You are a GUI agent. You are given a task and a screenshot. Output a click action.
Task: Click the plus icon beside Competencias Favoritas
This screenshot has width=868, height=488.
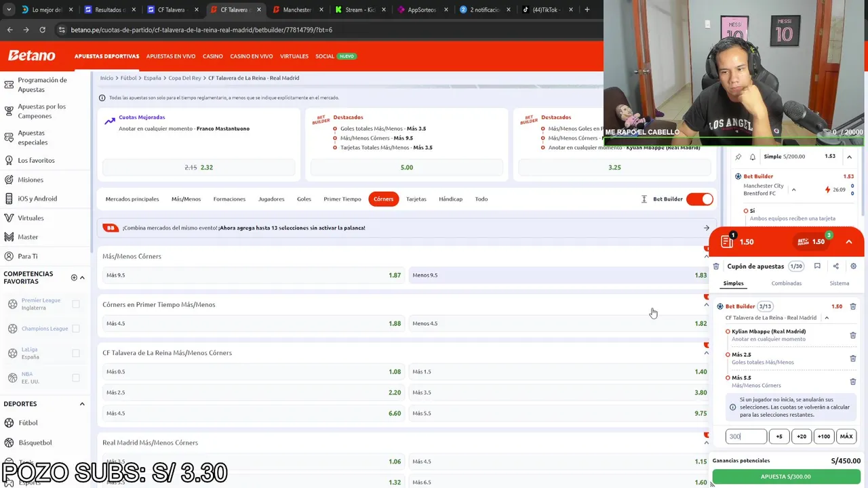pos(74,277)
